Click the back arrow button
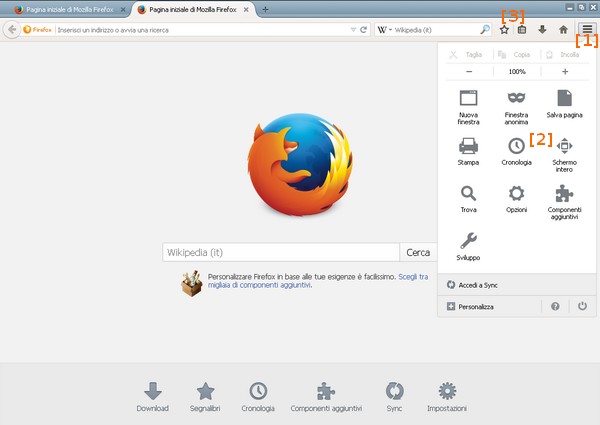 click(12, 29)
